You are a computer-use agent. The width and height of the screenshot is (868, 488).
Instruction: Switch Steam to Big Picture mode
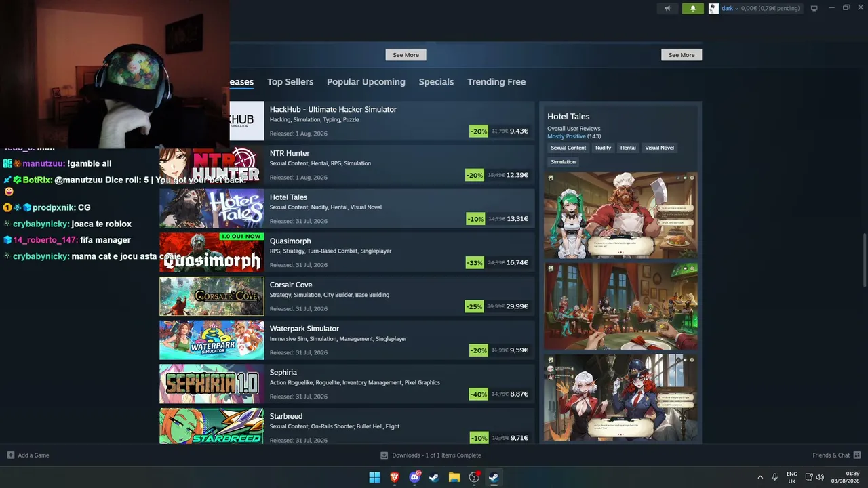814,8
